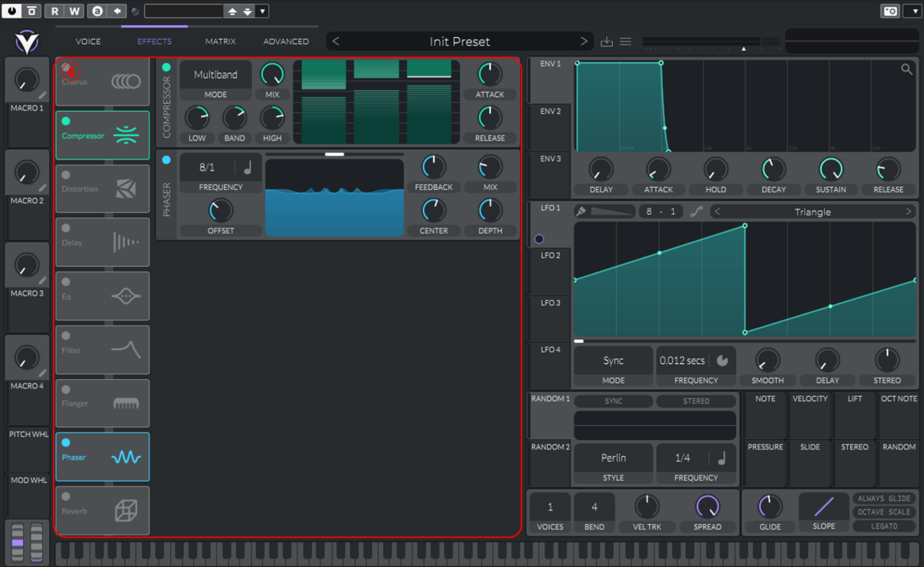924x567 pixels.
Task: Go to the previous preset with the left arrow
Action: click(x=336, y=42)
